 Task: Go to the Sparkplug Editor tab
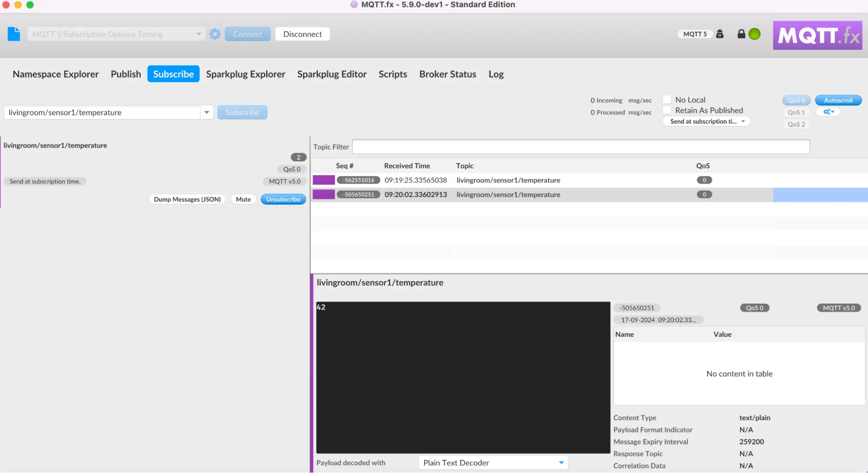[332, 74]
